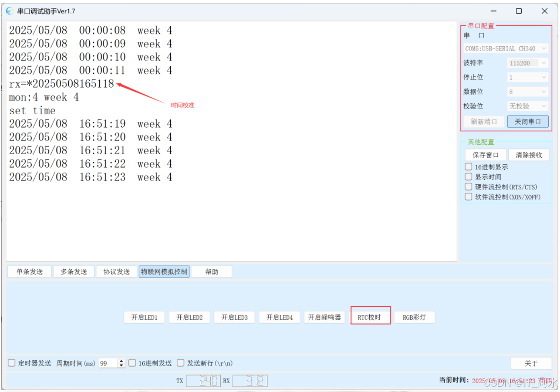
Task: Click the line '2025/05/08 16:51:23 week 4'
Action: tap(91, 177)
